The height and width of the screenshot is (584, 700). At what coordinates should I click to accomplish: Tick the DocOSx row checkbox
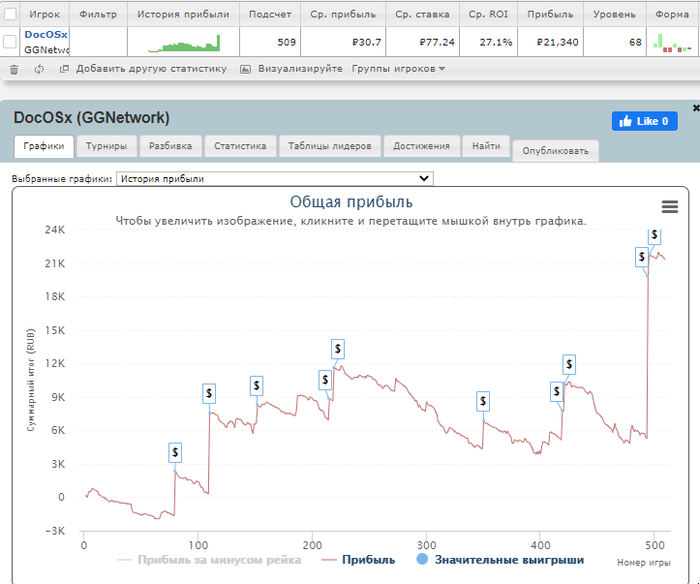10,42
